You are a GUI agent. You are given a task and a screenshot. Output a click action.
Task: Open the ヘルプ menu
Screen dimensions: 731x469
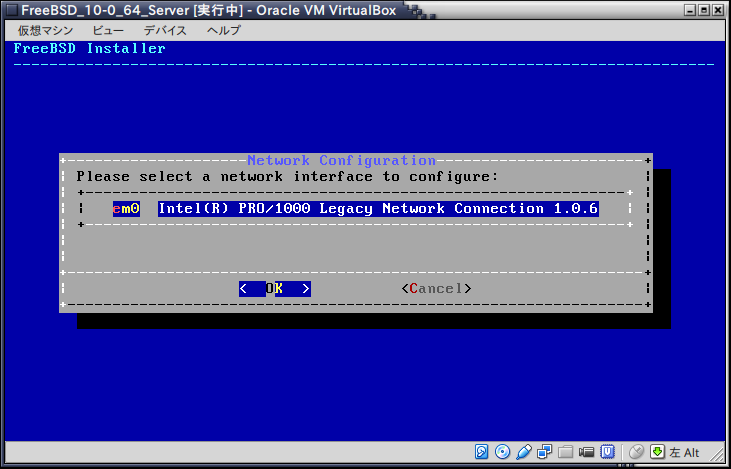[x=223, y=30]
